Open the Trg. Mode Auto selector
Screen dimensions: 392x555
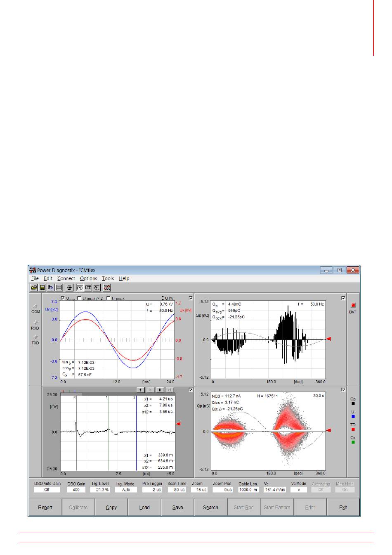(126, 490)
